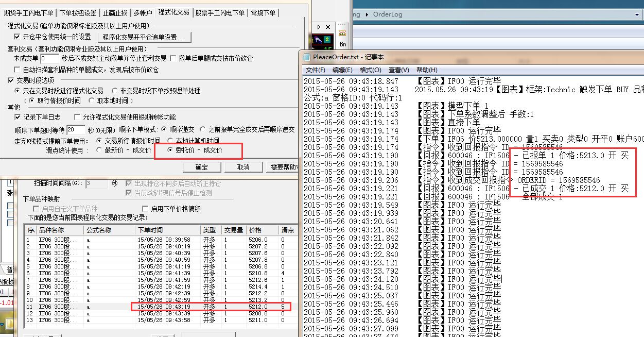The width and height of the screenshot is (644, 337).
Task: Open the 文件(F) menu in Notepad
Action: pyautogui.click(x=315, y=70)
